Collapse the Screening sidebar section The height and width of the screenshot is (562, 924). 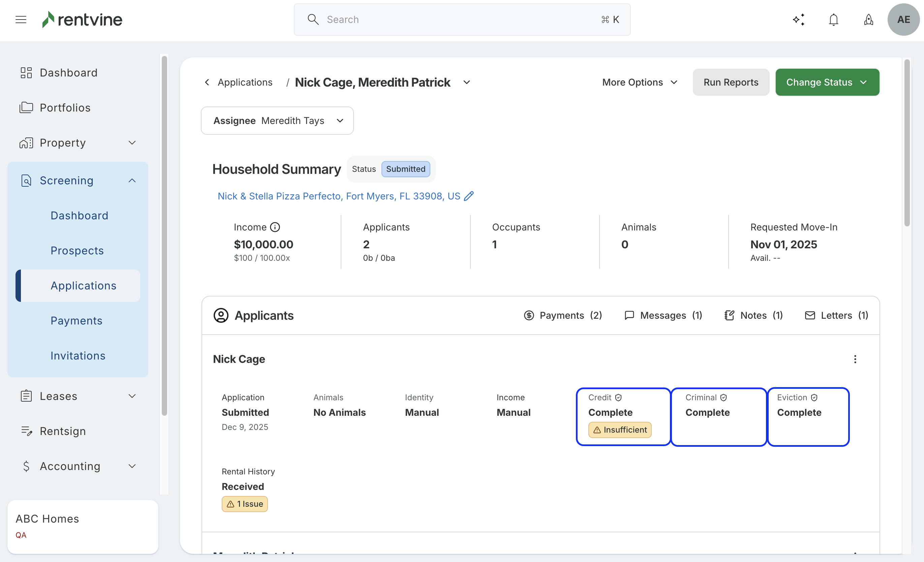[132, 181]
